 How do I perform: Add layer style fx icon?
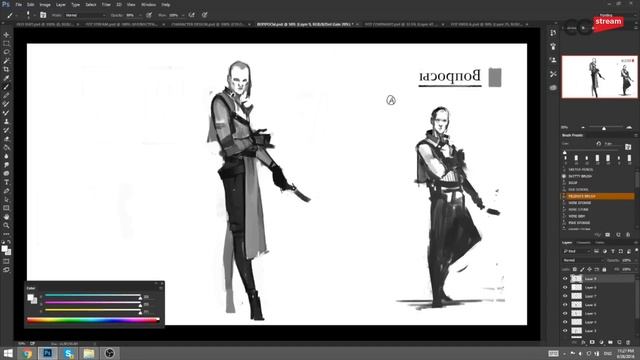(x=584, y=342)
